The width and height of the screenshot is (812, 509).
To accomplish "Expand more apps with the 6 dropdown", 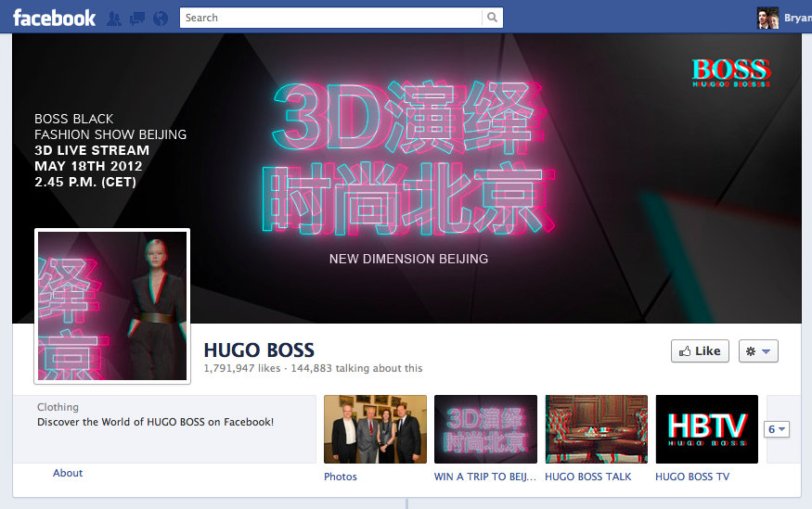I will [777, 429].
